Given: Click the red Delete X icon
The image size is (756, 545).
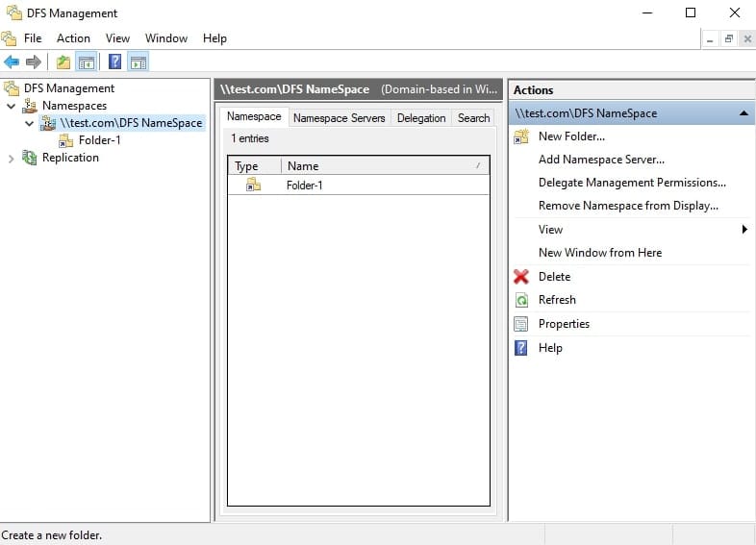Looking at the screenshot, I should tap(521, 277).
